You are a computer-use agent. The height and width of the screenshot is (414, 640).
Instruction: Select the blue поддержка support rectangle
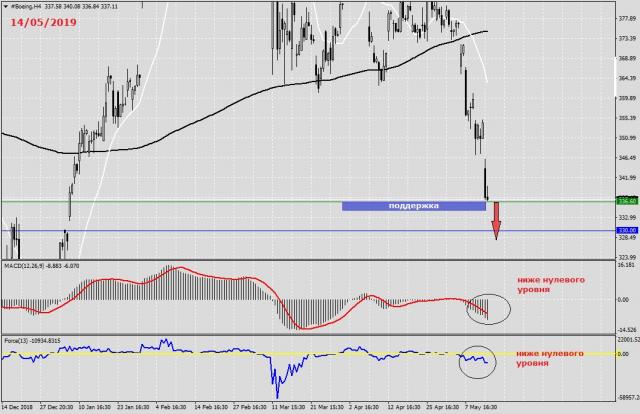click(x=413, y=206)
